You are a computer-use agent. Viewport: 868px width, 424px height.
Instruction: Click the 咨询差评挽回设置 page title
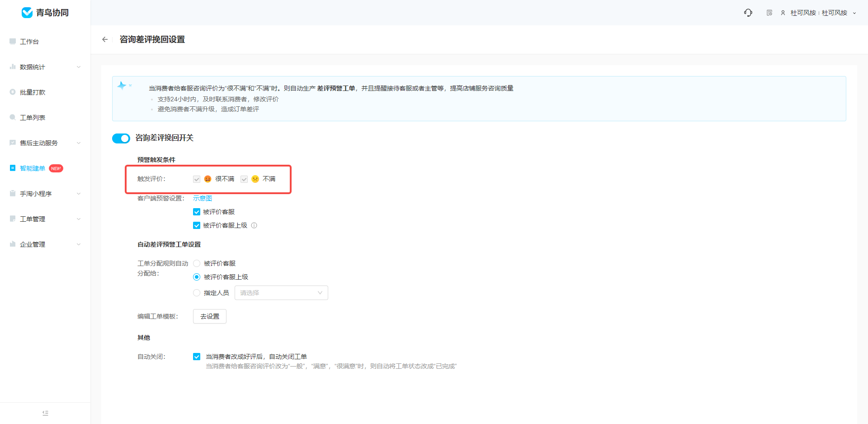pyautogui.click(x=152, y=39)
